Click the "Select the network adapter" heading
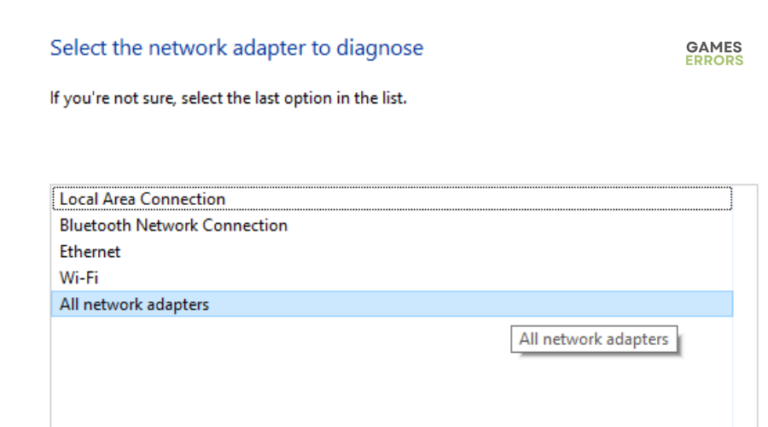The height and width of the screenshot is (427, 768). (236, 48)
